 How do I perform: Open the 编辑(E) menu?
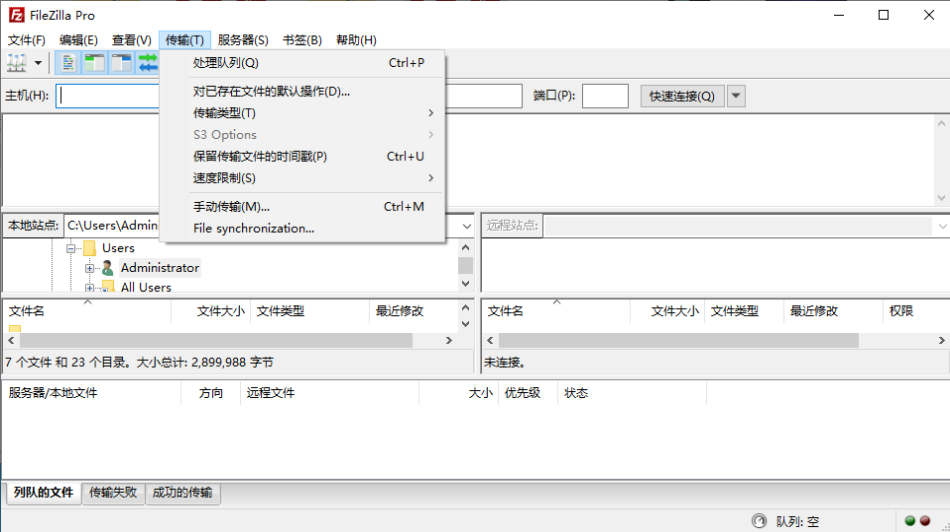[x=78, y=40]
